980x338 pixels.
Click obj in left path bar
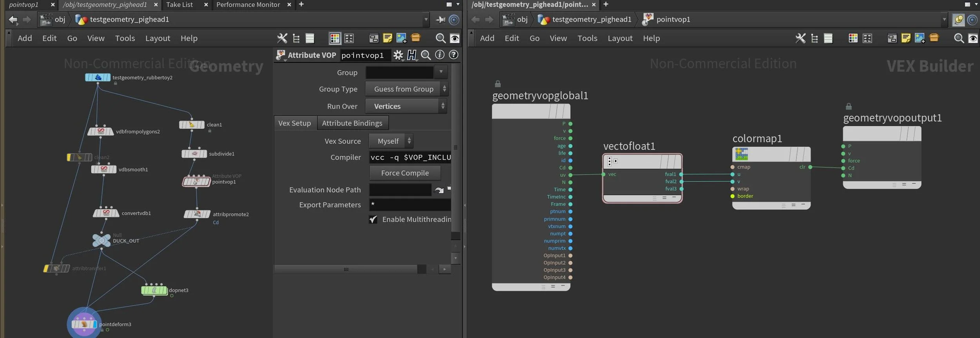coord(60,19)
